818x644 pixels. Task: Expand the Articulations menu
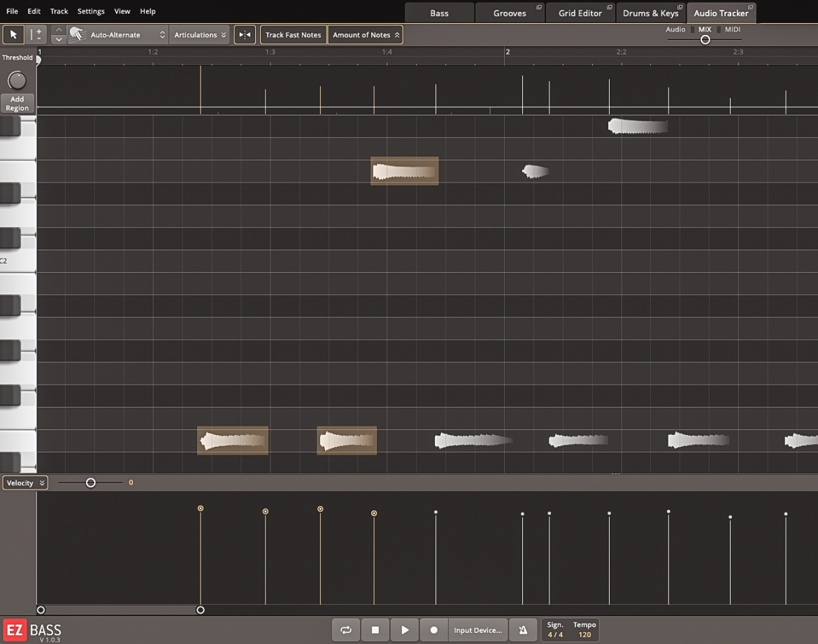click(199, 35)
